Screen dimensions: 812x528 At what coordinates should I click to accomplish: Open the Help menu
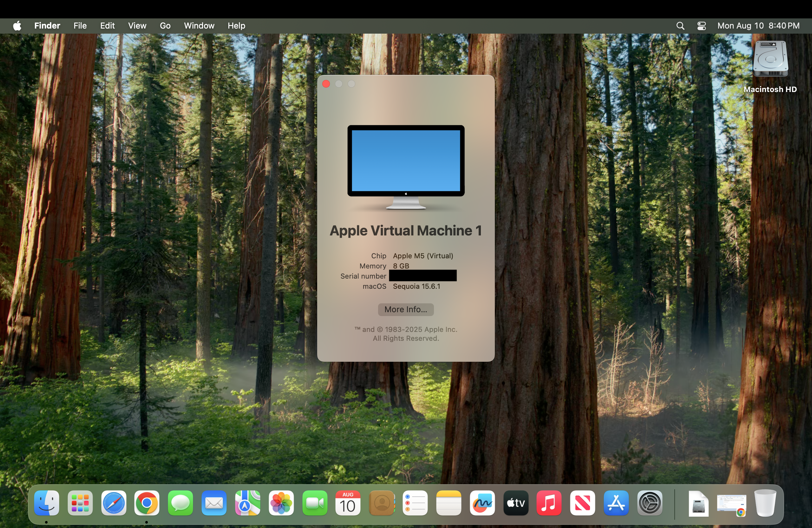(x=236, y=26)
